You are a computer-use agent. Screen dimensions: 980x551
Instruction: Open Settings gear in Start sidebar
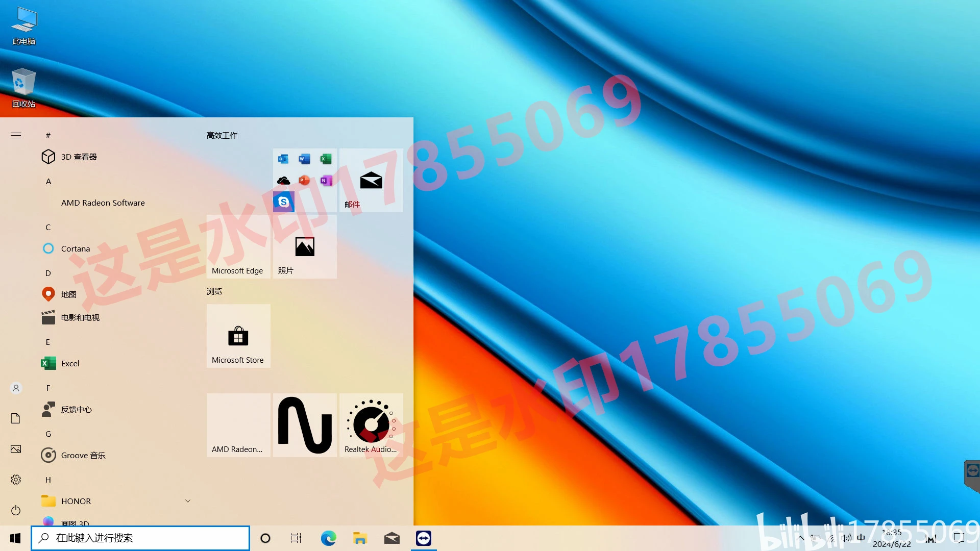[16, 480]
